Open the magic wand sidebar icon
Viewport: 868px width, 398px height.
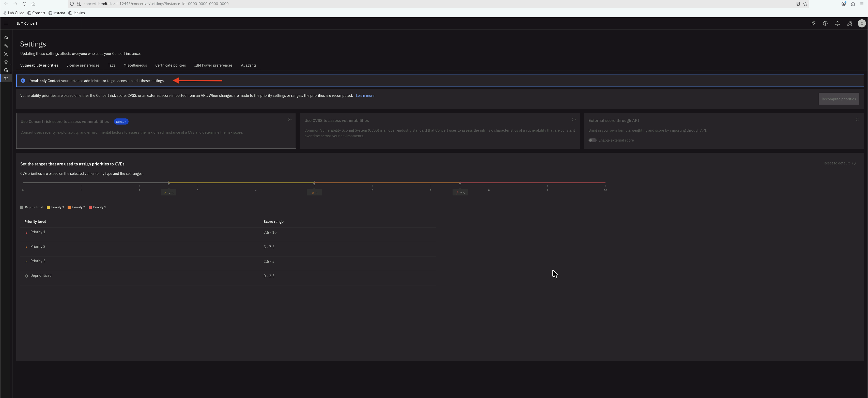coord(6,46)
